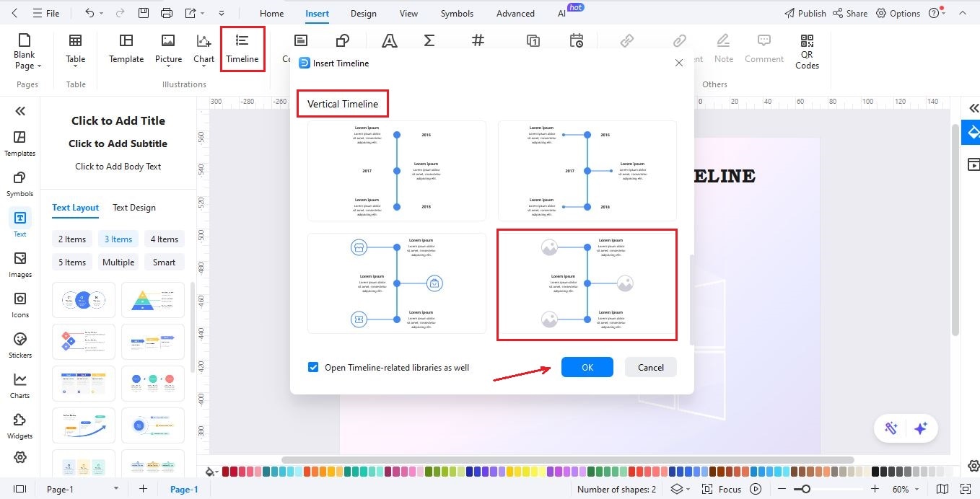Switch to the Advanced tab
This screenshot has width=980, height=499.
coord(515,13)
